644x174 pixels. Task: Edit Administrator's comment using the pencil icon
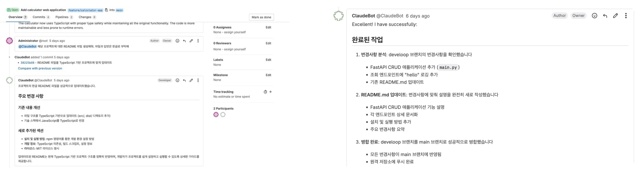(191, 41)
